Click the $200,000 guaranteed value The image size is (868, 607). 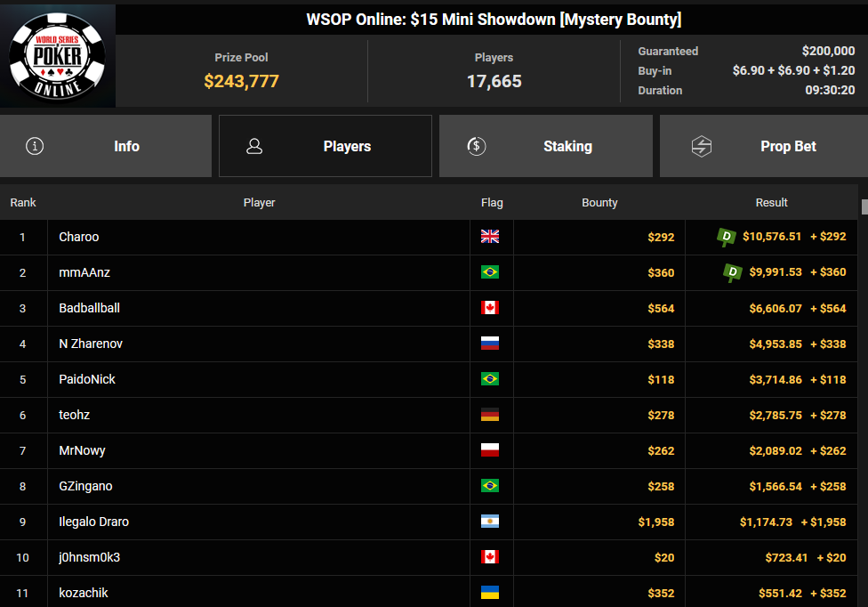click(x=828, y=51)
